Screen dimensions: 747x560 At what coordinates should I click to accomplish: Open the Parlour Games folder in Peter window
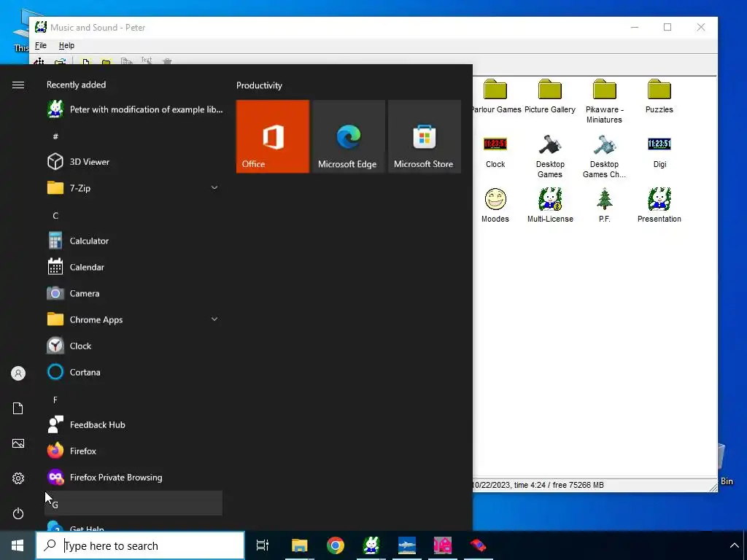(x=495, y=97)
